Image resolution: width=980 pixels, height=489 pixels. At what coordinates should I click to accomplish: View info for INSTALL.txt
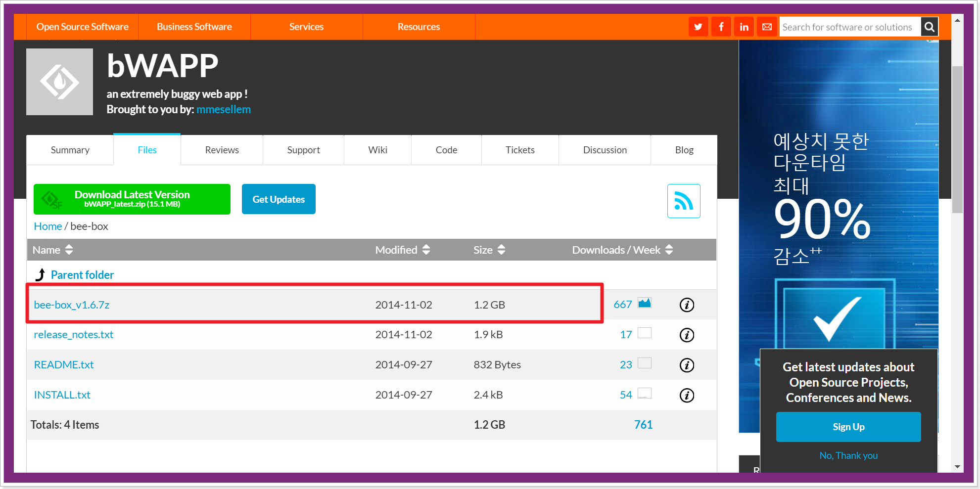pos(687,396)
